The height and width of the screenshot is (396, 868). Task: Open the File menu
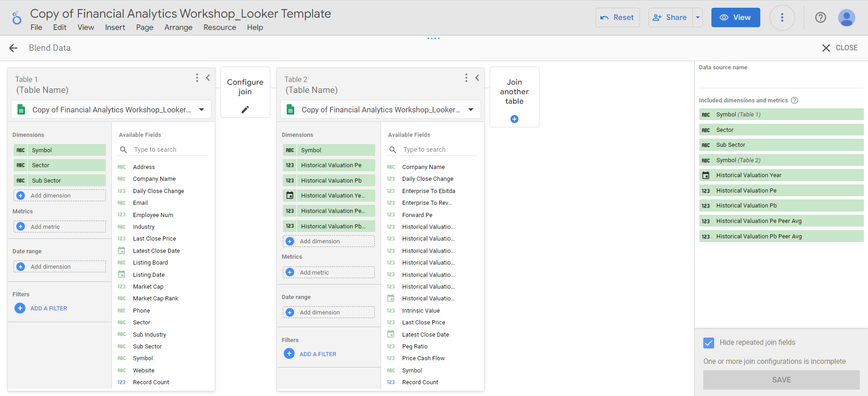coord(36,28)
